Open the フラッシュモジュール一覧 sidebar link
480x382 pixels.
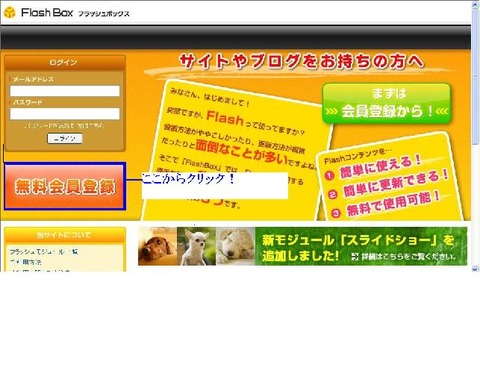click(x=44, y=252)
